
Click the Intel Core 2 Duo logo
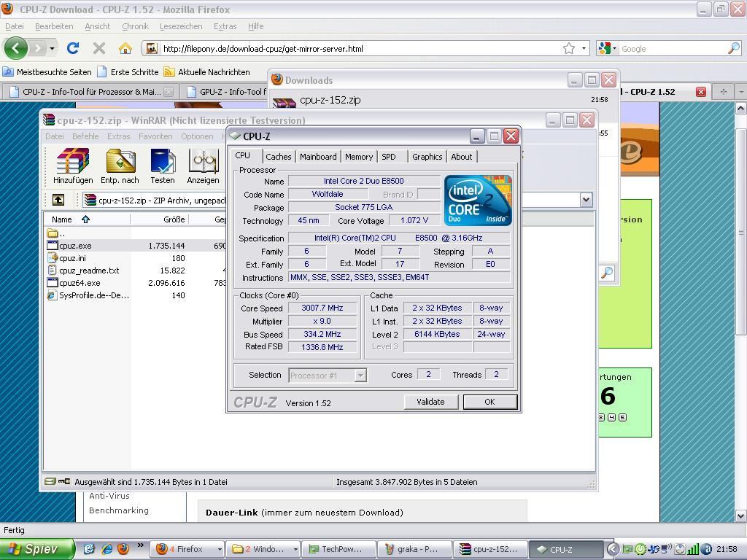478,200
